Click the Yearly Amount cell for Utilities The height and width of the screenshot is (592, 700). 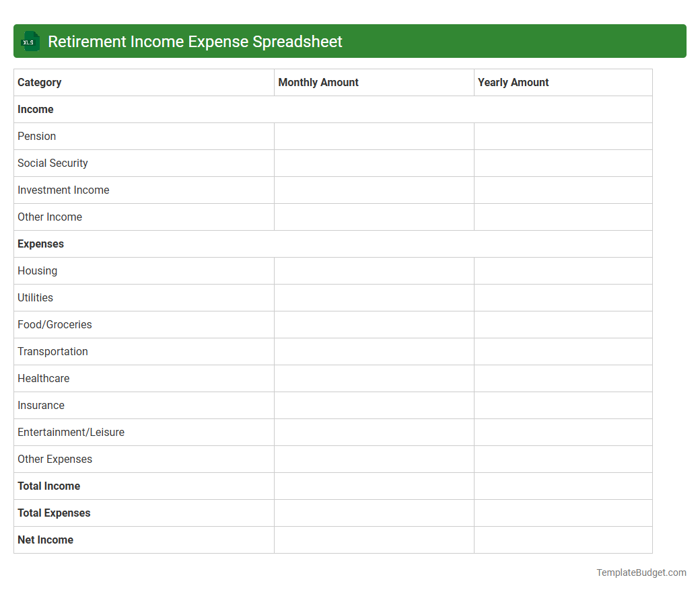(x=563, y=297)
